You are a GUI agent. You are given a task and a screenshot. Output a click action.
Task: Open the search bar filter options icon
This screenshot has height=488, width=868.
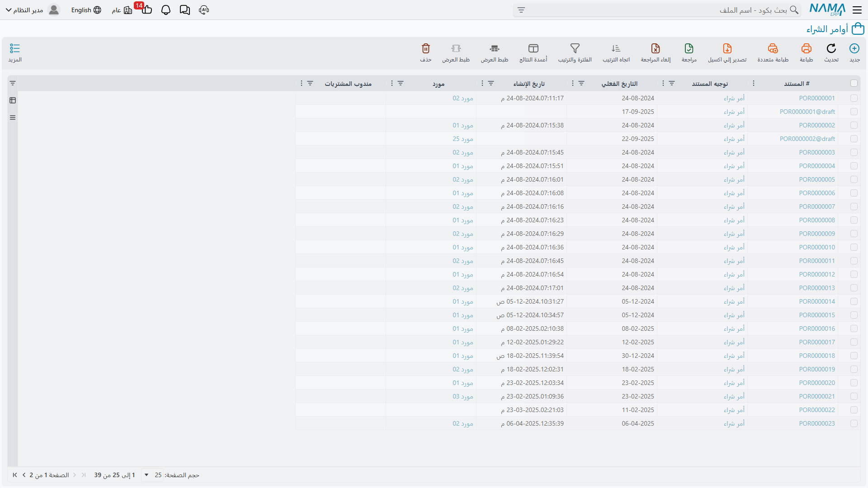[x=521, y=10]
